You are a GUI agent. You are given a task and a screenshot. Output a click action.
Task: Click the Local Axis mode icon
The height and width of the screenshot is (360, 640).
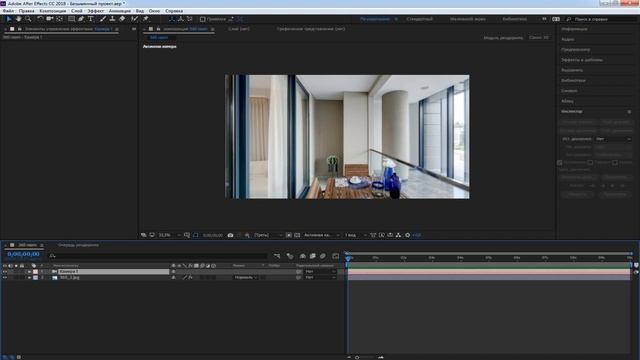[x=171, y=19]
